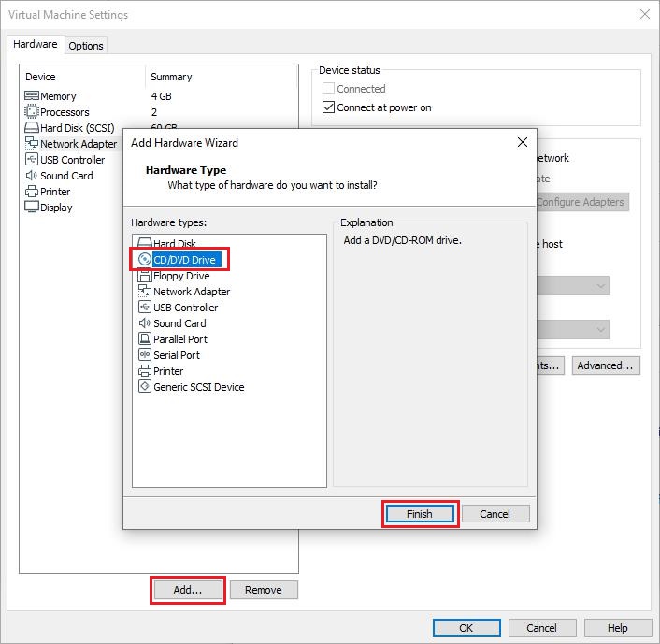This screenshot has width=660, height=644.
Task: Enable the Connected checkbox
Action: (x=328, y=89)
